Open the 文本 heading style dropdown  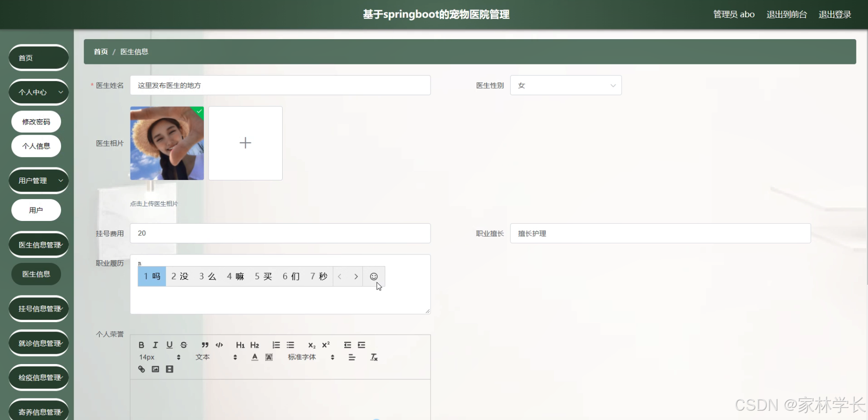(216, 357)
